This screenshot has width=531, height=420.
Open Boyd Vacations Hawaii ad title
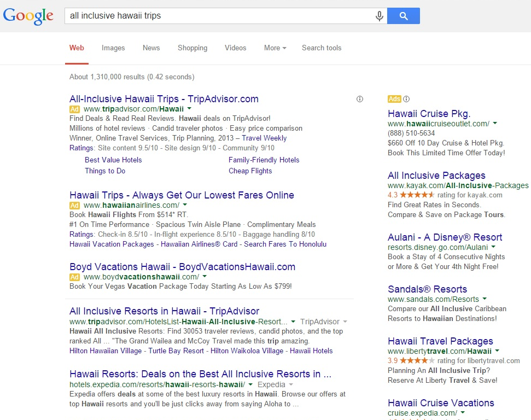point(182,267)
